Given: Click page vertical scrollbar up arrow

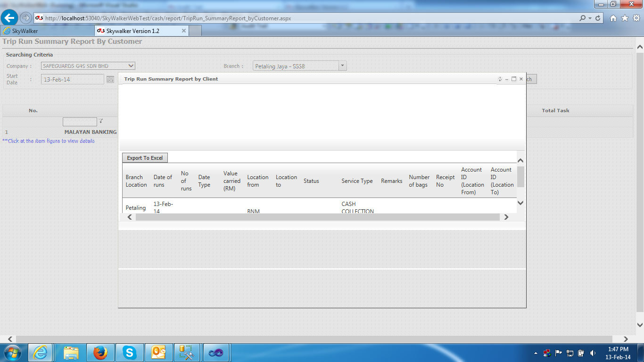Looking at the screenshot, I should tap(640, 47).
